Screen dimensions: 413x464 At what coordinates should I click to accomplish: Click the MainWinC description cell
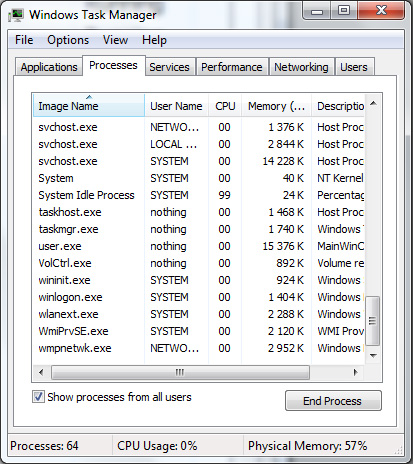coord(340,246)
